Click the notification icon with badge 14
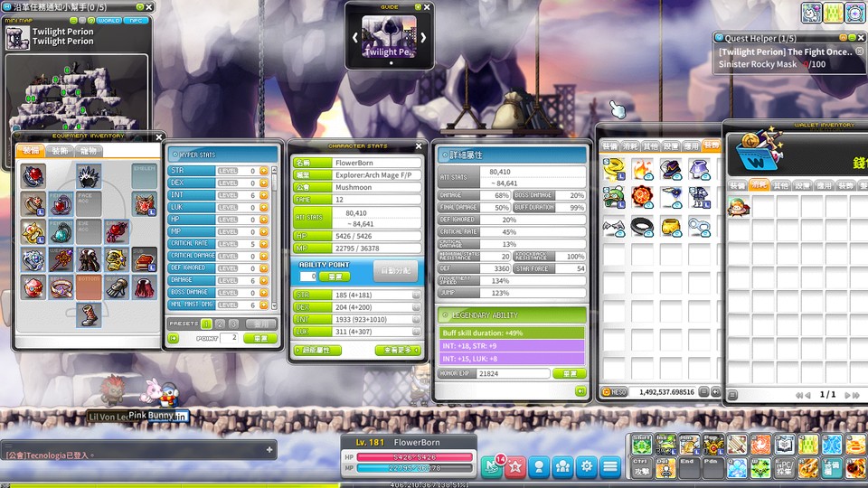The image size is (868, 488). tap(492, 467)
